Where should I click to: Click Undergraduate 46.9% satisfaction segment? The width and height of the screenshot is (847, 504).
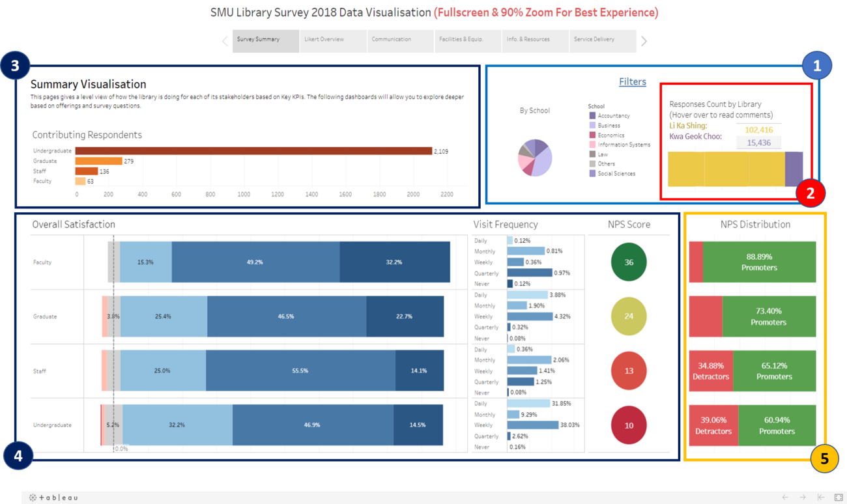click(313, 425)
